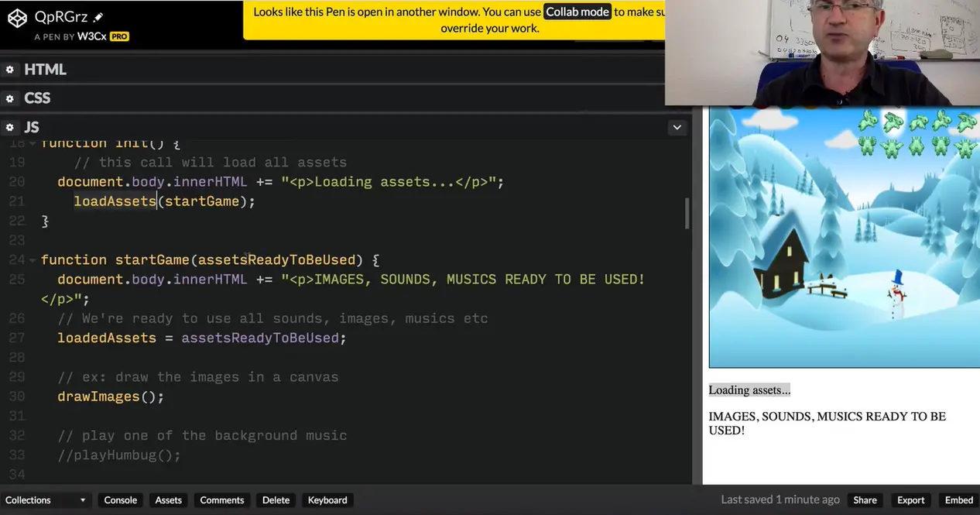The height and width of the screenshot is (515, 980).
Task: Open the Collections dropdown
Action: click(45, 500)
